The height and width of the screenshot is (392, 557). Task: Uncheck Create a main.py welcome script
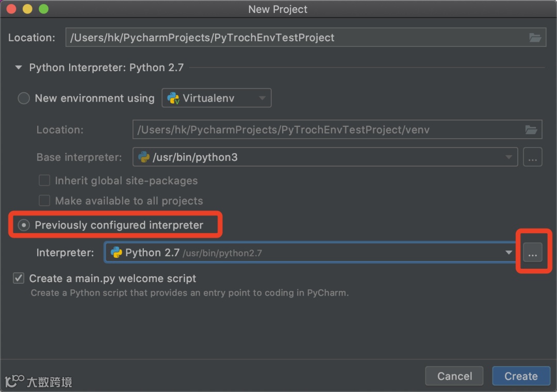point(19,278)
